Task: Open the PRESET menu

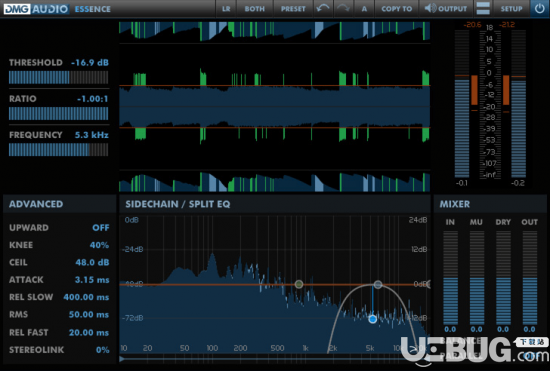Action: point(293,8)
